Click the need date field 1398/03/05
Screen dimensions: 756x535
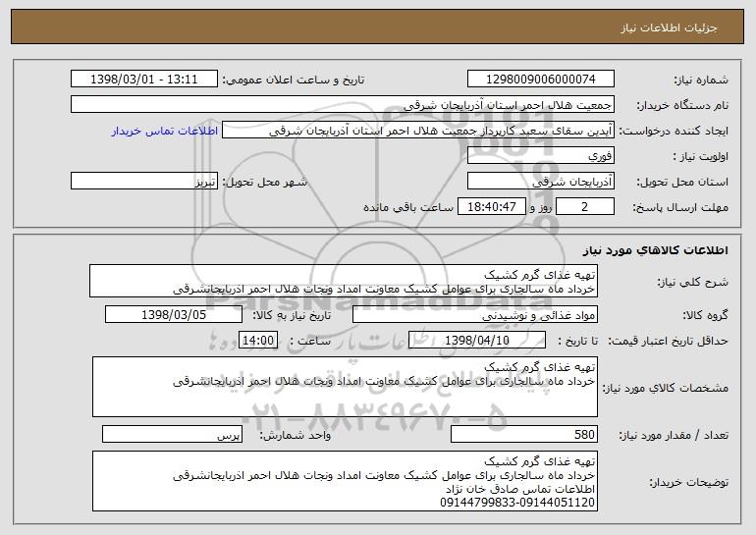pyautogui.click(x=174, y=315)
